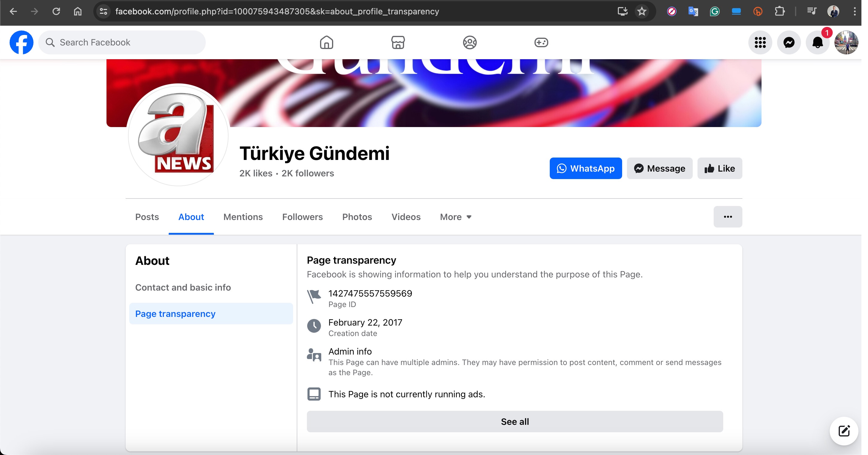Open the Marketplace icon
Viewport: 868px width, 455px height.
pyautogui.click(x=398, y=42)
